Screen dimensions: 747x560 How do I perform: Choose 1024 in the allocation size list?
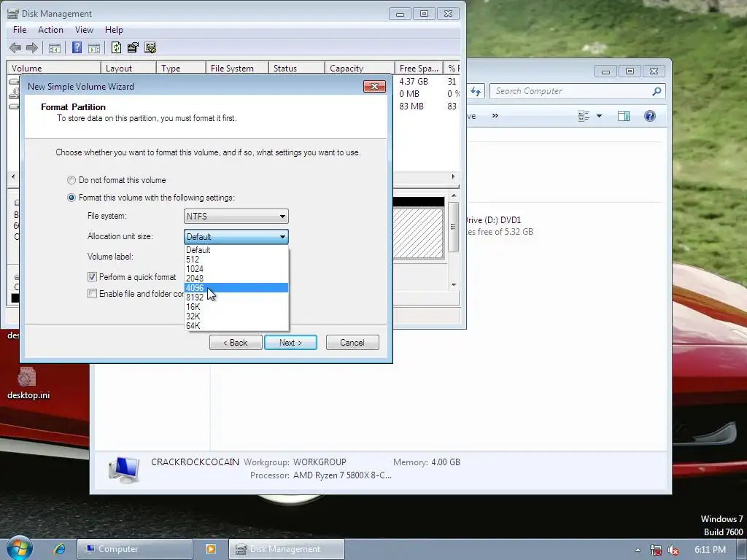236,269
